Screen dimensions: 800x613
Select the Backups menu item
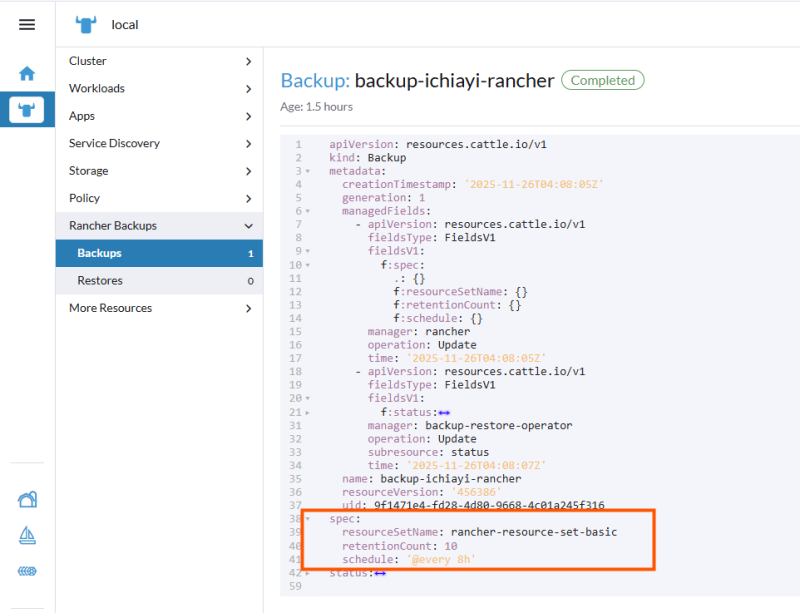pyautogui.click(x=159, y=253)
